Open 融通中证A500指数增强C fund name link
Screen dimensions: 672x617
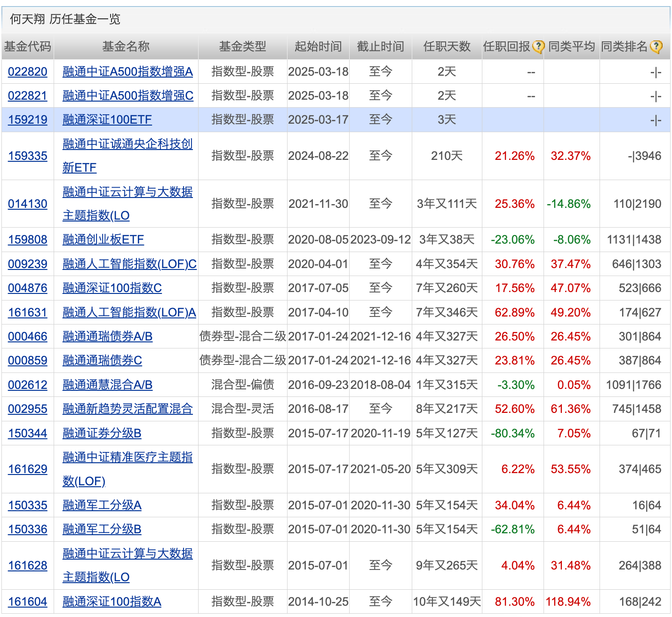click(x=128, y=95)
